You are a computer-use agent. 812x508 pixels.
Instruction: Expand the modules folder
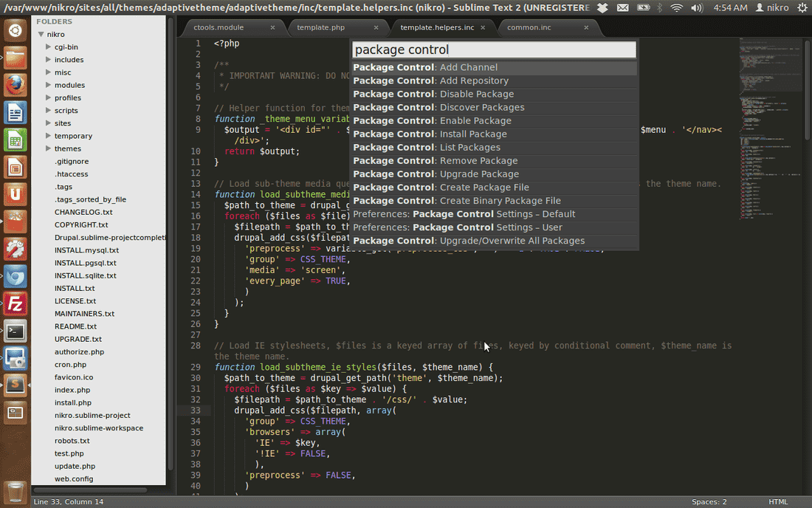(48, 85)
